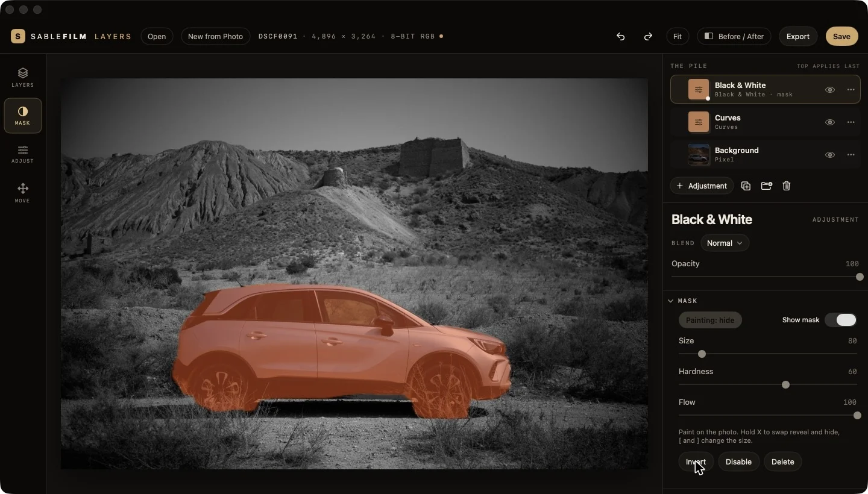The height and width of the screenshot is (494, 868).
Task: Delete layer with the trash icon
Action: point(787,186)
